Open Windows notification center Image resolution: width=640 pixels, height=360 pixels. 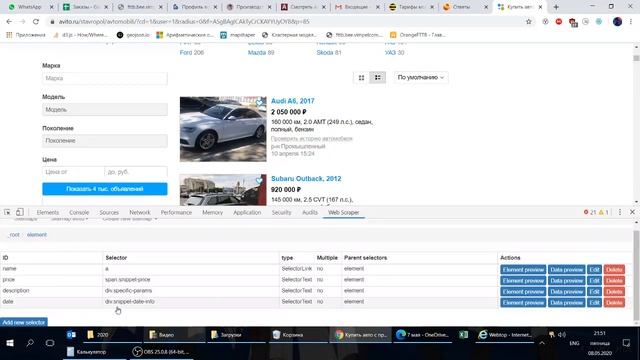coord(627,343)
